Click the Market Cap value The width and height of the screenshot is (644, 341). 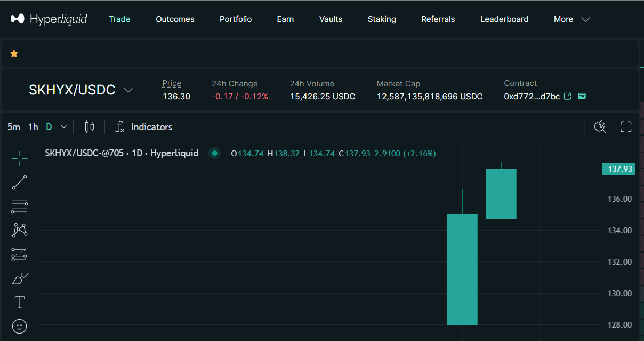click(430, 97)
